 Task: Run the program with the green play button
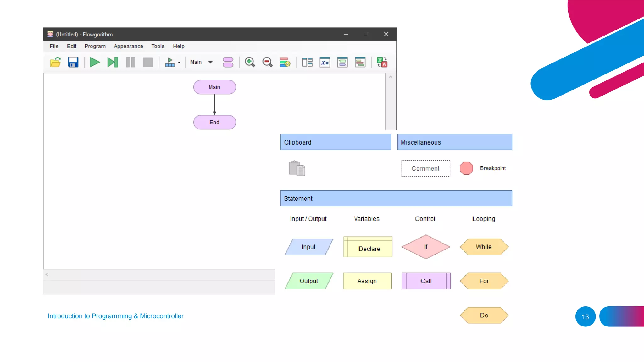click(x=94, y=62)
